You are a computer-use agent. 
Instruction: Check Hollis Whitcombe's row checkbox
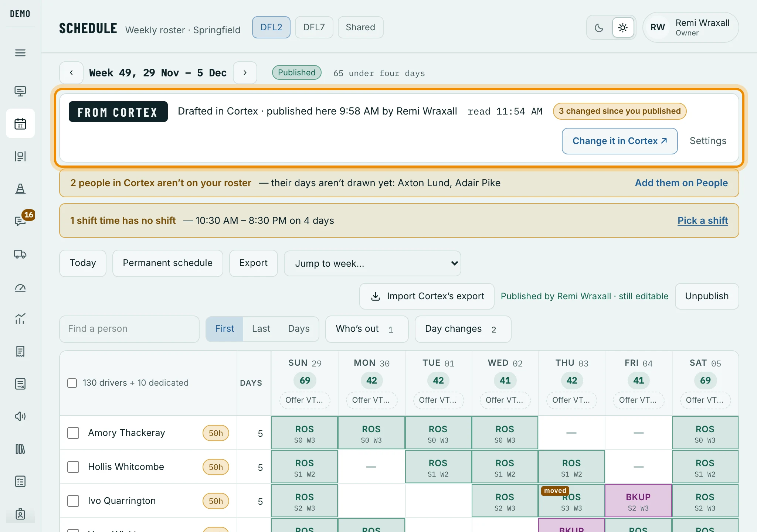pyautogui.click(x=73, y=467)
